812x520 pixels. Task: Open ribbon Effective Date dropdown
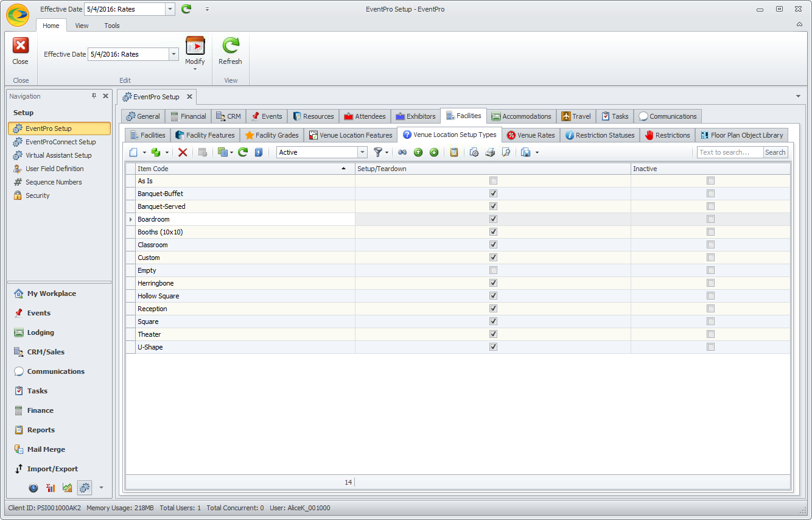[x=174, y=54]
